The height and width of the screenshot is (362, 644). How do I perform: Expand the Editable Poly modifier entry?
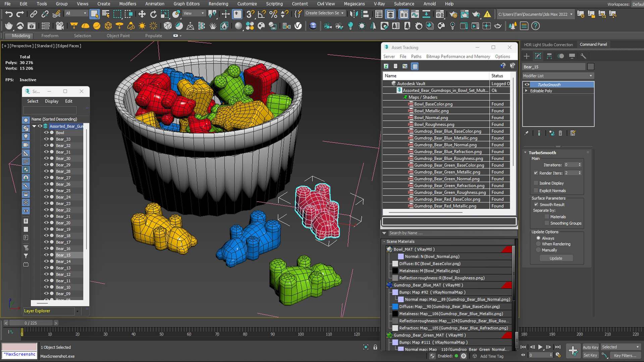pos(526,91)
